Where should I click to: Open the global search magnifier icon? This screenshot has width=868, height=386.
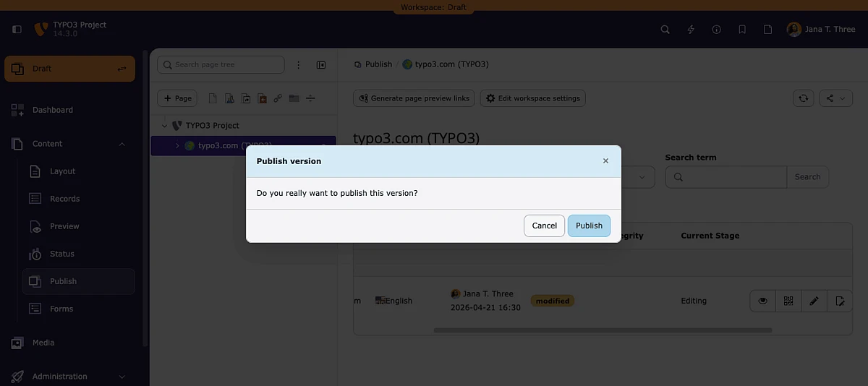pos(665,30)
